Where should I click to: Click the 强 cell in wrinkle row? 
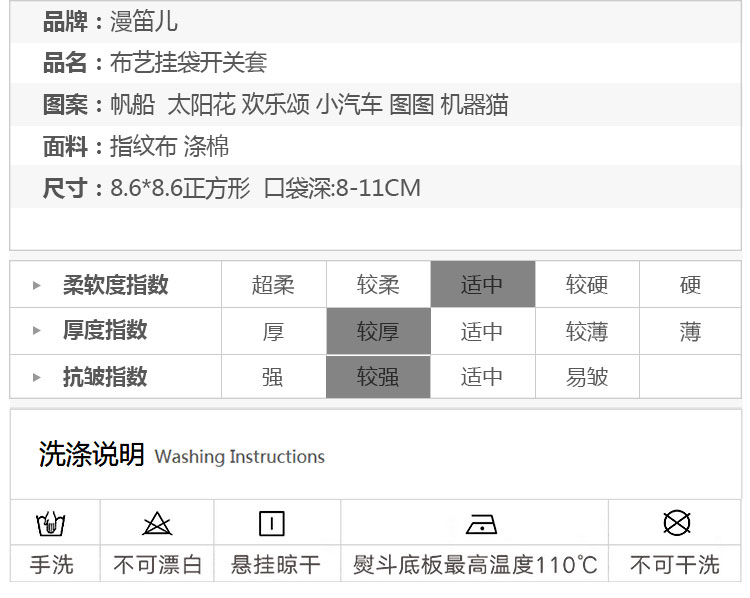pyautogui.click(x=274, y=377)
